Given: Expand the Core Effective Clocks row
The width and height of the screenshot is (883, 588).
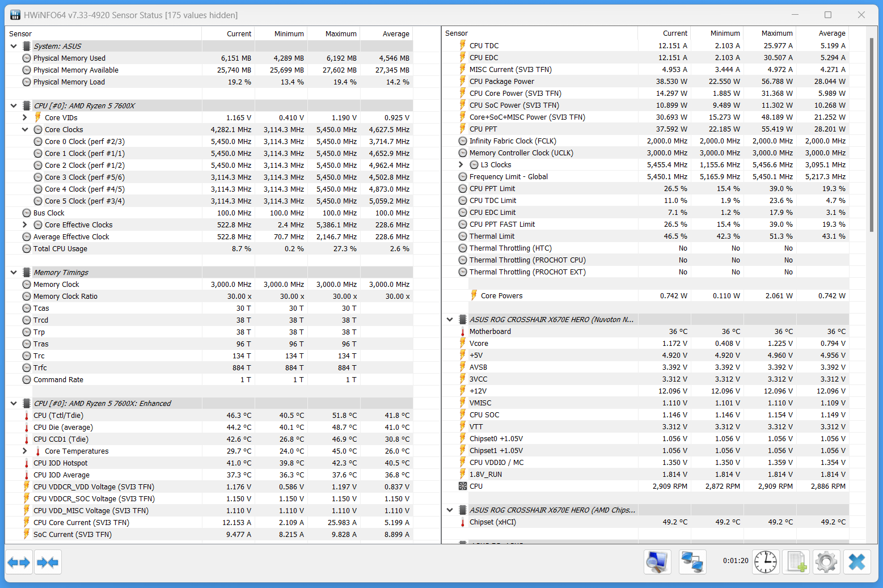Looking at the screenshot, I should coord(25,225).
